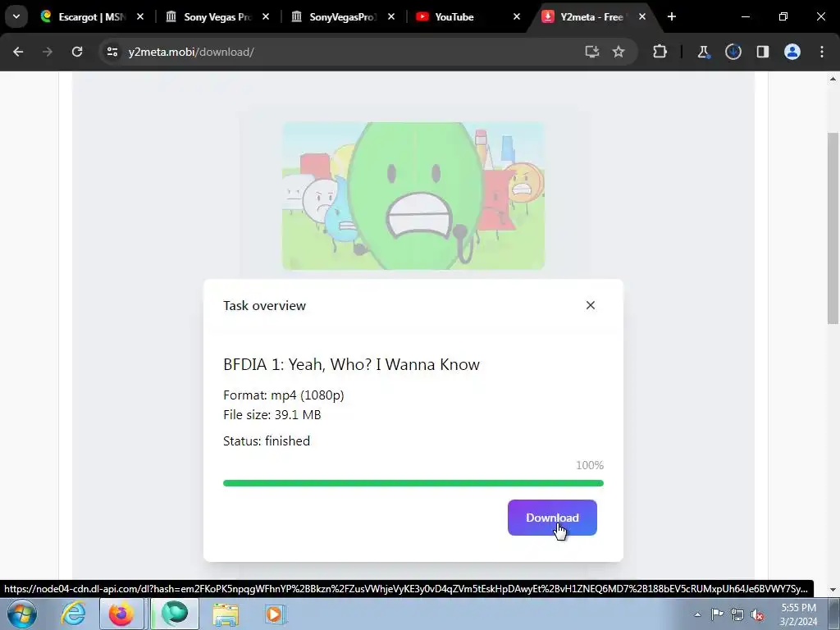
Task: Click the text Format: mp4 (1080p)
Action: point(283,395)
